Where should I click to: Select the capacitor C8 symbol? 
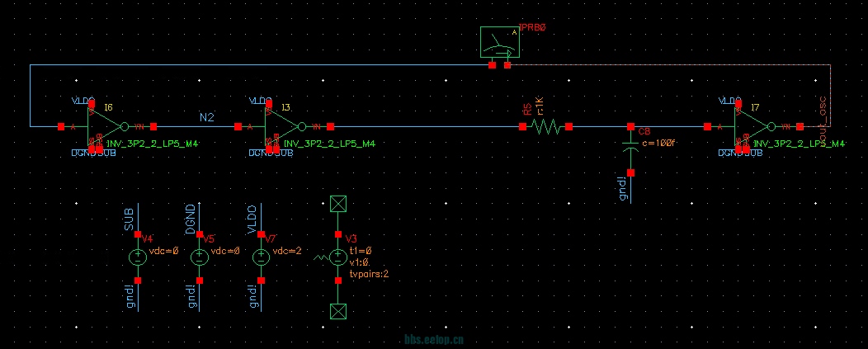click(x=630, y=147)
